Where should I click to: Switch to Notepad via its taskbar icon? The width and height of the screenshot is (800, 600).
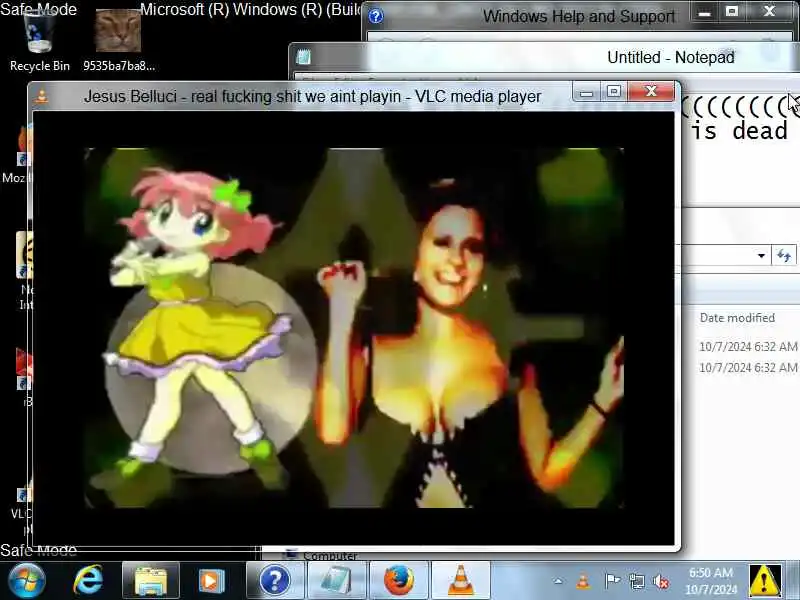click(x=336, y=581)
